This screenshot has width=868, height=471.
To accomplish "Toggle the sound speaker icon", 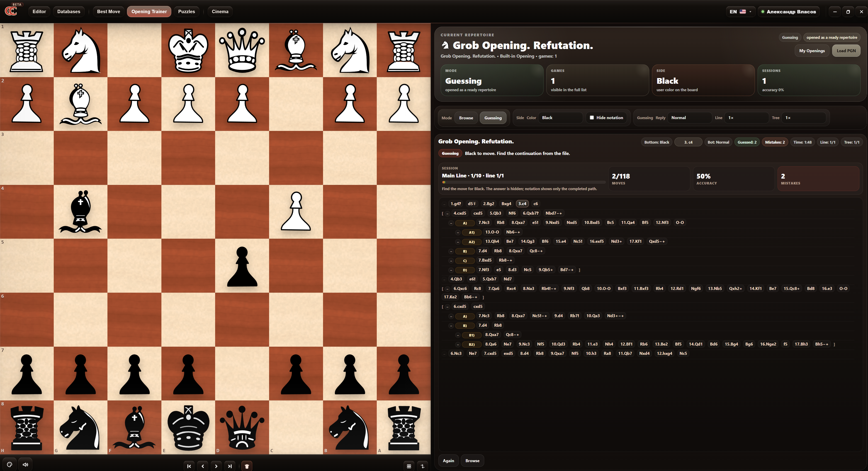I will click(x=25, y=465).
